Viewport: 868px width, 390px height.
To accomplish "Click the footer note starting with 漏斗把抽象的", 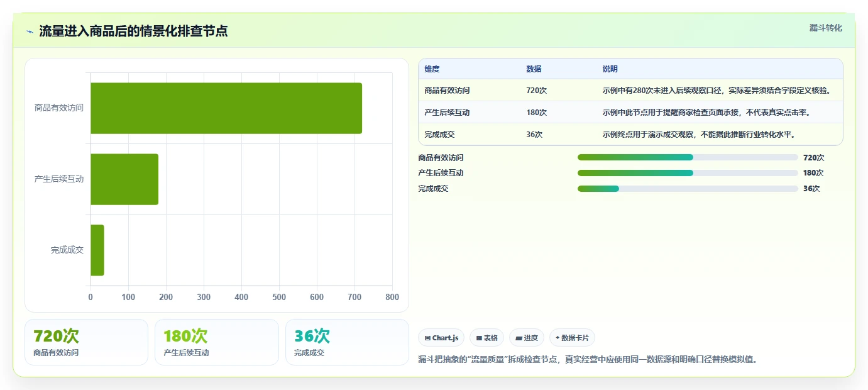I will pyautogui.click(x=588, y=360).
